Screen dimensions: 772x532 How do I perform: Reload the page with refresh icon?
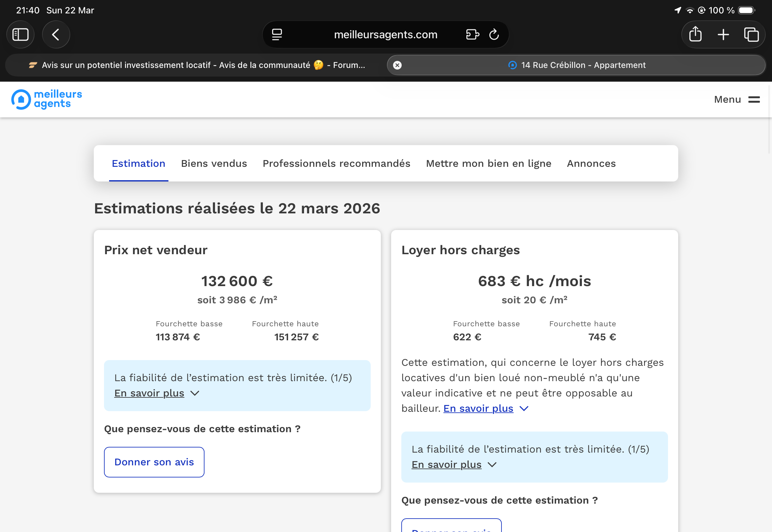pos(494,34)
